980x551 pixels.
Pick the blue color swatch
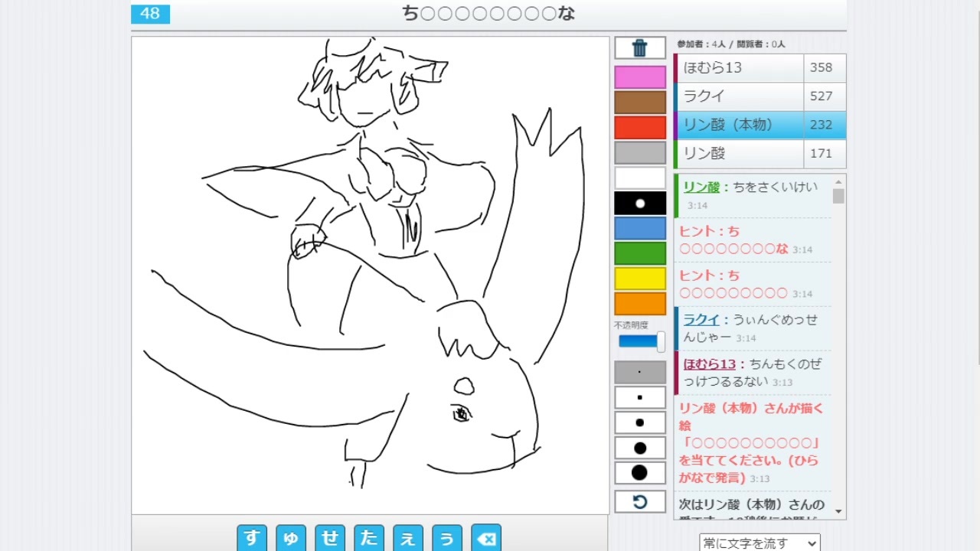[x=640, y=228]
